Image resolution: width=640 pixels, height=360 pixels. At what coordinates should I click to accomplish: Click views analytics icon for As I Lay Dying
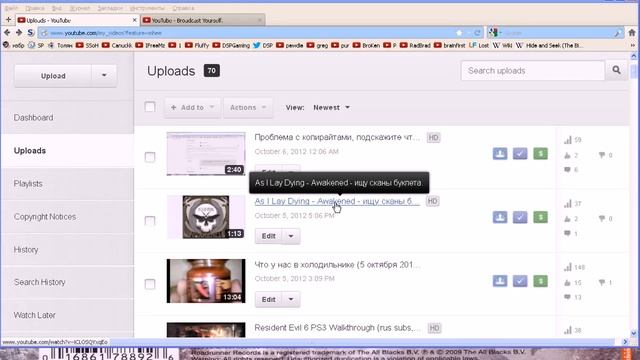(568, 204)
